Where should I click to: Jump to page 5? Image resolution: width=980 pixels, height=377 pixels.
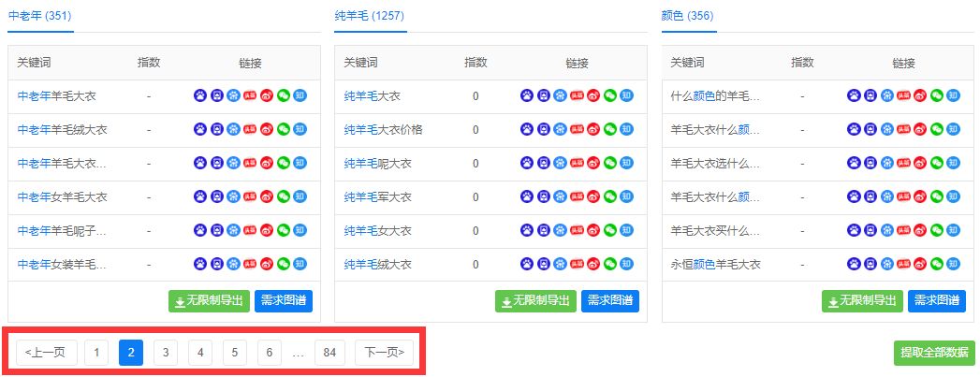(234, 353)
